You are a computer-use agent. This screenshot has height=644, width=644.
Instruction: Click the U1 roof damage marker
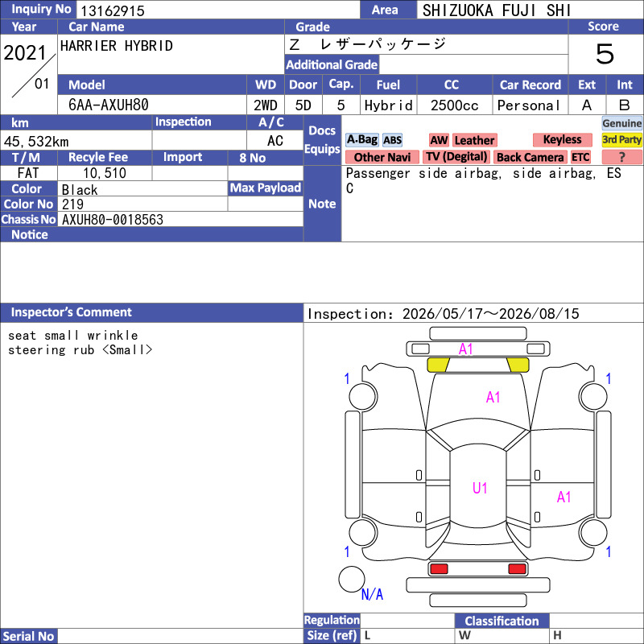pos(480,488)
